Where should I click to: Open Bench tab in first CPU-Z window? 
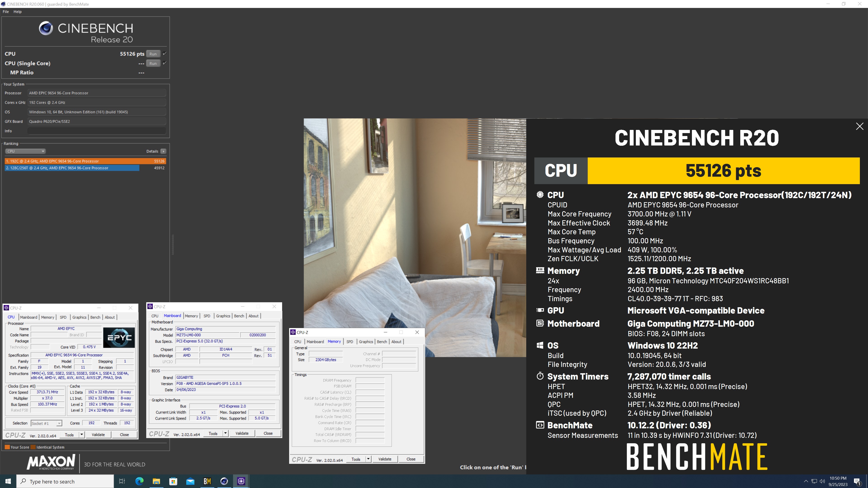[95, 317]
